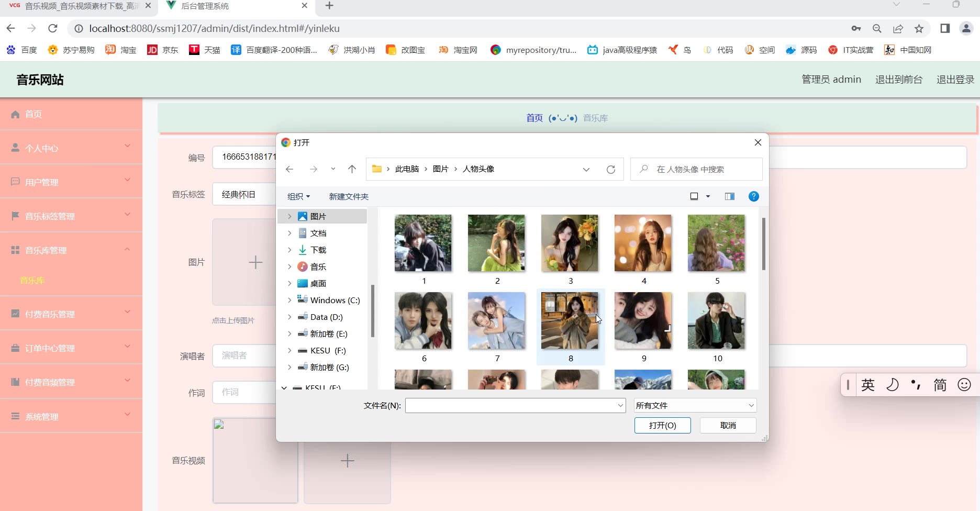The height and width of the screenshot is (511, 980).
Task: Click the 打开(O) button
Action: tap(662, 425)
